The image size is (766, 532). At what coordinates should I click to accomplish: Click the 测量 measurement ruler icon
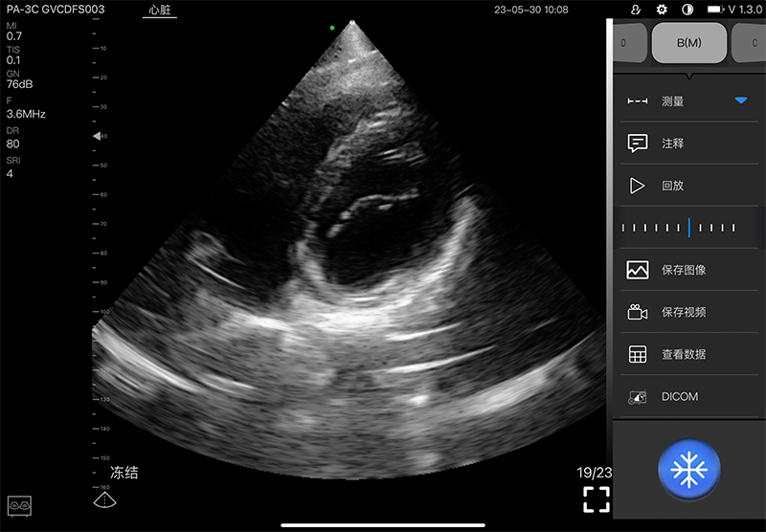tap(638, 100)
